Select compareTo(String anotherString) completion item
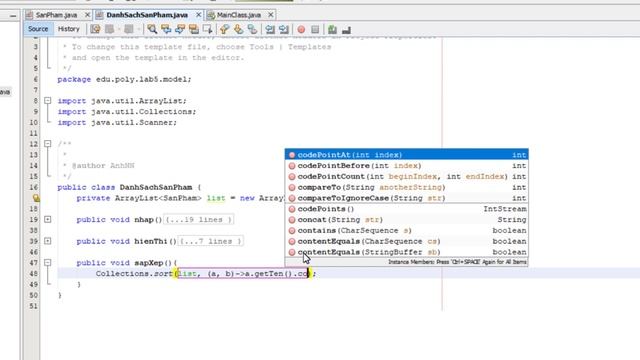 coord(407,187)
